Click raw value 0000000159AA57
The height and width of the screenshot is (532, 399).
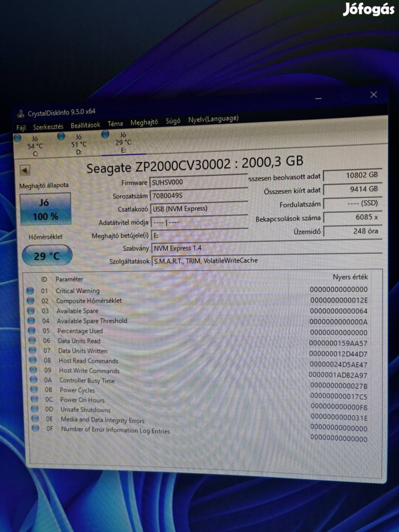click(x=338, y=343)
